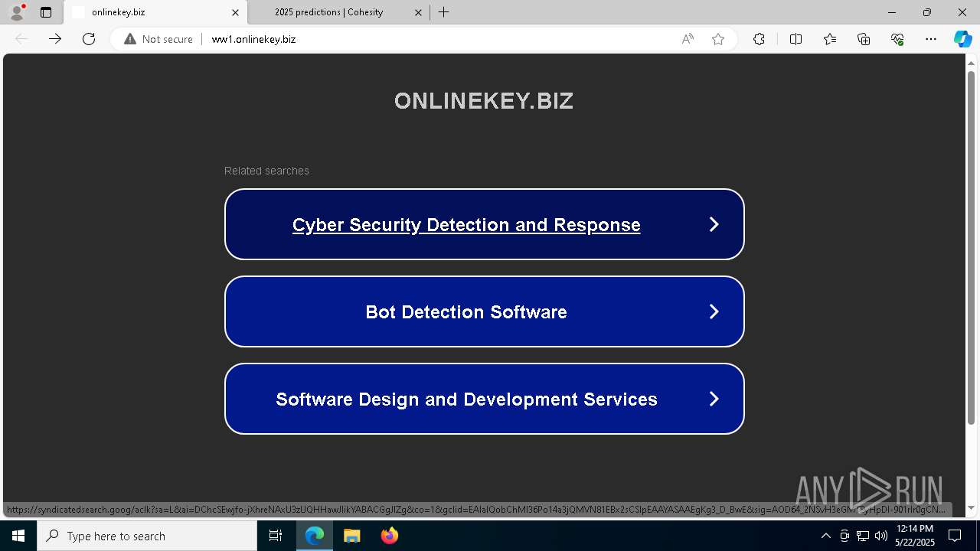This screenshot has width=980, height=551.
Task: Open the notification center icon
Action: [955, 536]
